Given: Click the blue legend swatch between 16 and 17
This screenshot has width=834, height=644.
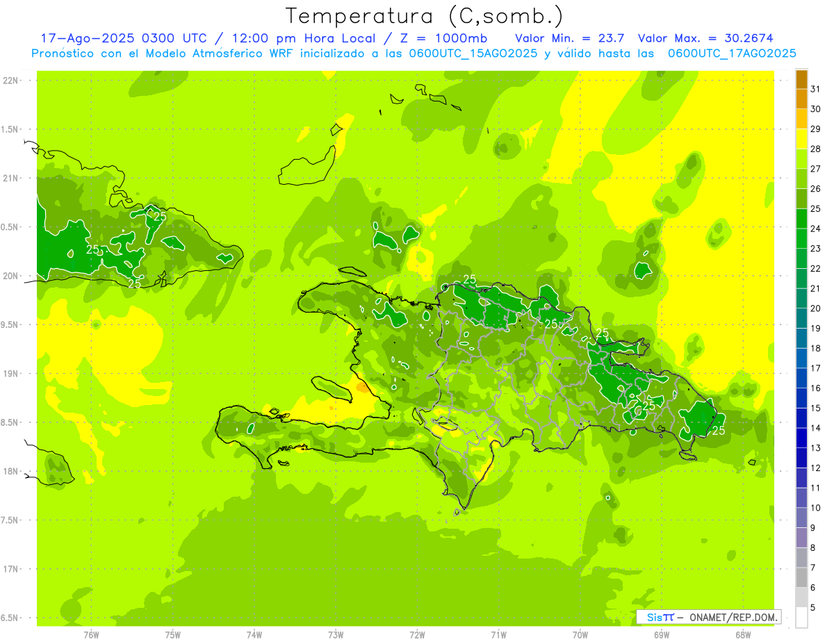Looking at the screenshot, I should tap(801, 378).
